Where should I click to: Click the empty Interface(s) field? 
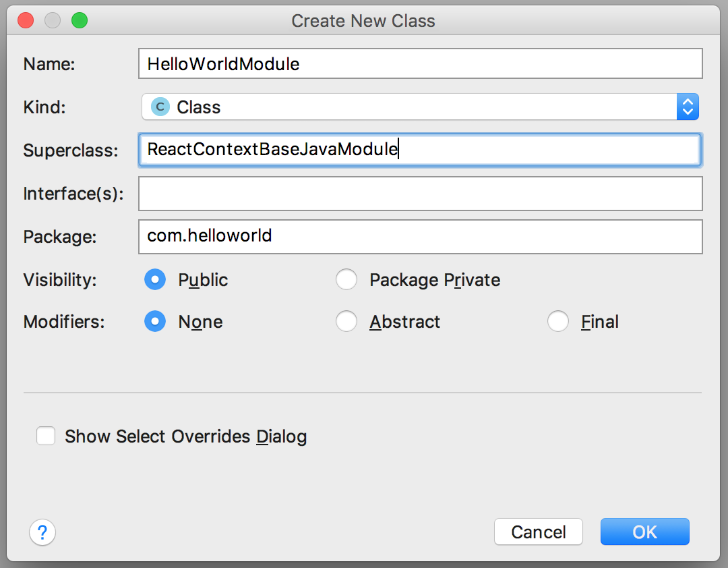coord(420,194)
